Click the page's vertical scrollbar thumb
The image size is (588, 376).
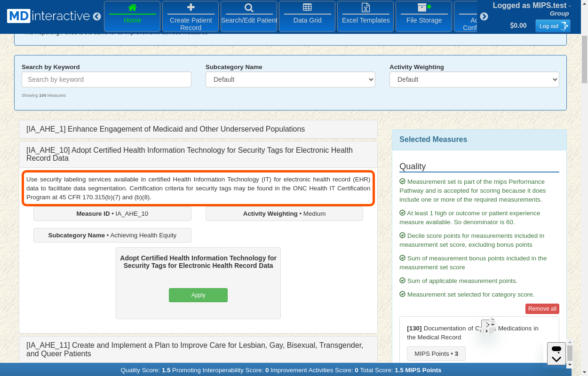pyautogui.click(x=584, y=59)
